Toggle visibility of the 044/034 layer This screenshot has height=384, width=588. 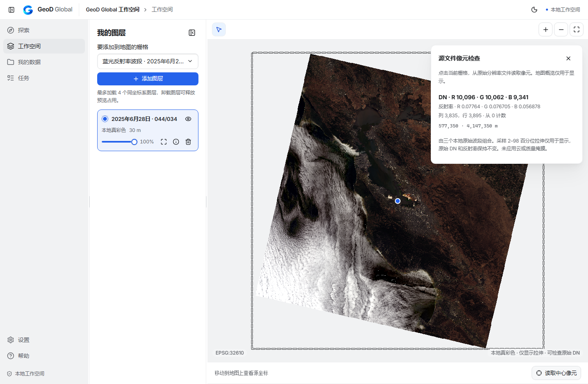click(188, 119)
